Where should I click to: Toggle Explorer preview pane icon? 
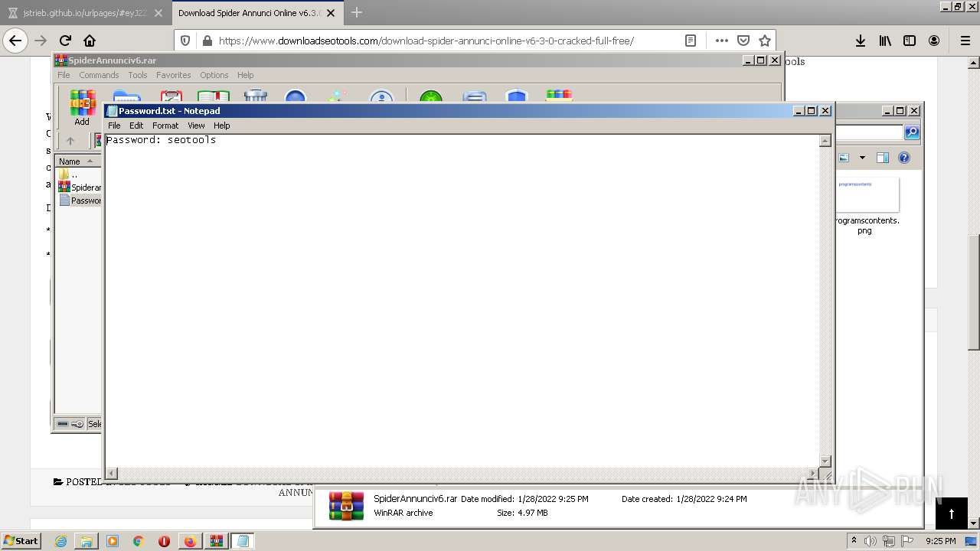[882, 158]
